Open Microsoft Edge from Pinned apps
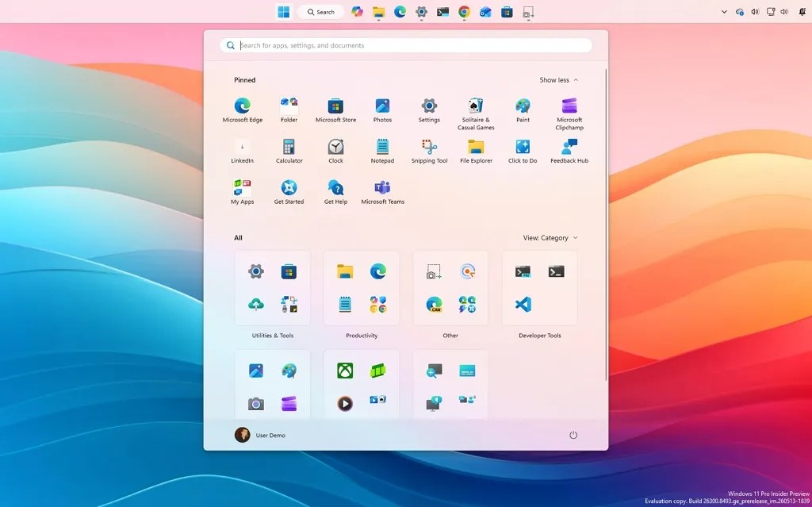Viewport: 812px width, 507px height. click(243, 110)
